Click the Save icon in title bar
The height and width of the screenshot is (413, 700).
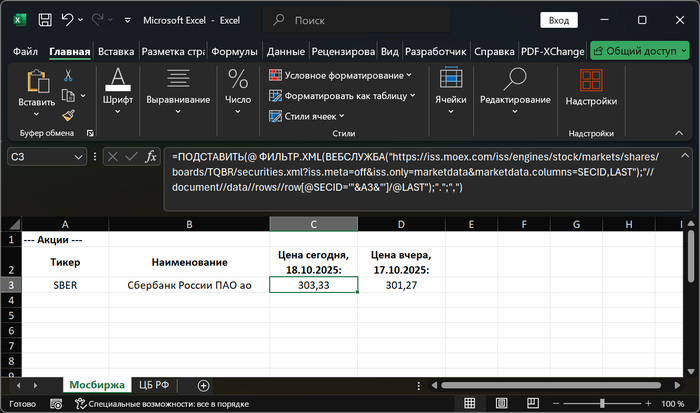point(45,20)
